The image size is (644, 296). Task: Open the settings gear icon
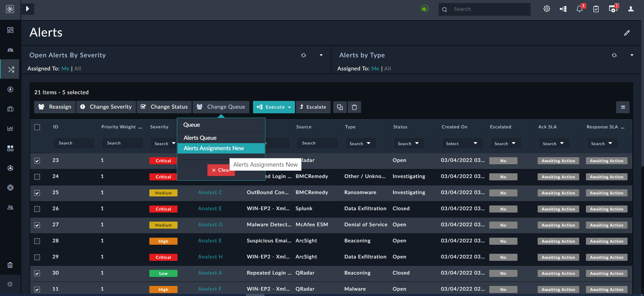pos(547,9)
